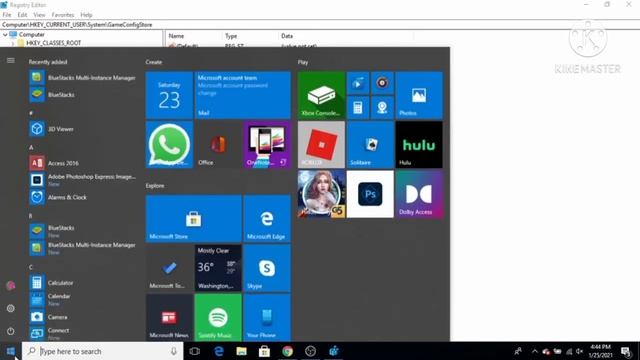This screenshot has width=640, height=360.
Task: Open the Favorites menu in Registry Editor
Action: 63,15
